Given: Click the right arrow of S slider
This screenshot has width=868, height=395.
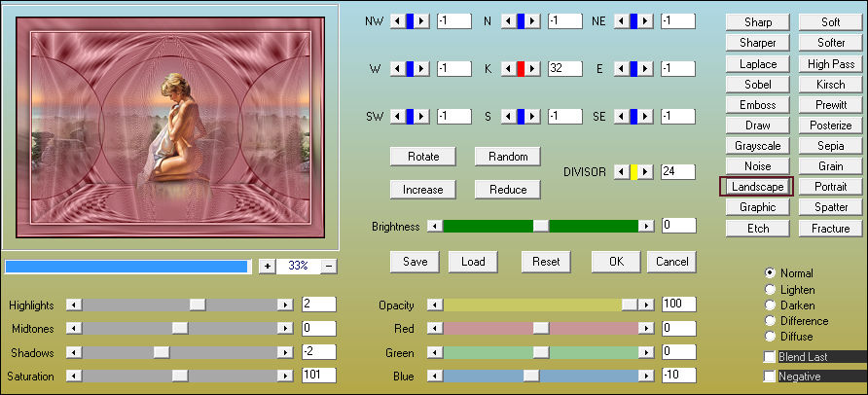Looking at the screenshot, I should pyautogui.click(x=533, y=116).
